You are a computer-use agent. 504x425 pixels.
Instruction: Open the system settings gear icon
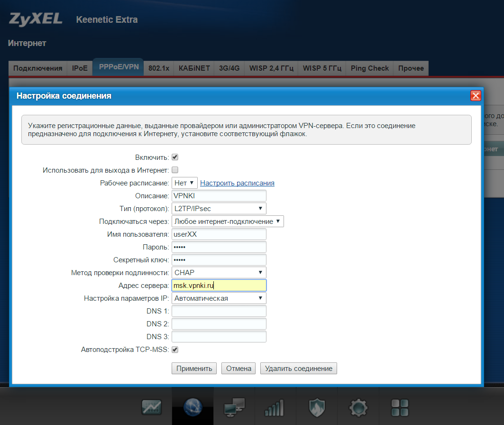(x=358, y=407)
